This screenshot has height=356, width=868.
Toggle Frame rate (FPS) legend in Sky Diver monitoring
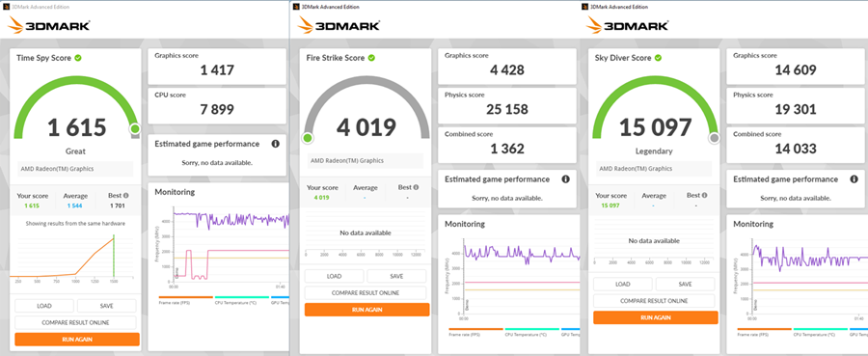coord(765,332)
